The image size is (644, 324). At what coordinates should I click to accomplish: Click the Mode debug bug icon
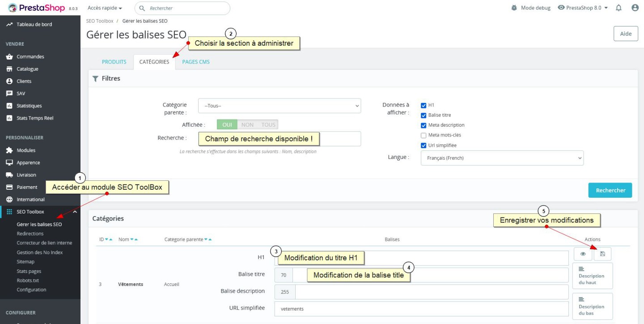[x=514, y=8]
